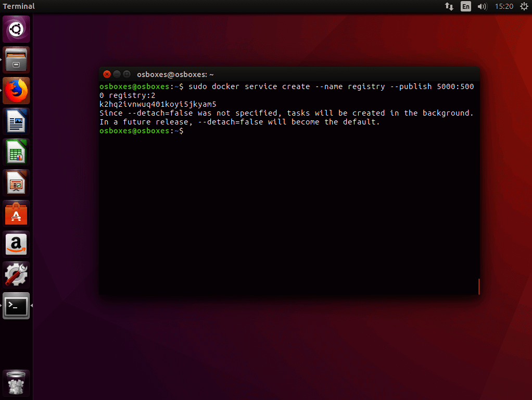532x400 pixels.
Task: Open LibreOffice Writer from the launcher
Action: tap(17, 121)
